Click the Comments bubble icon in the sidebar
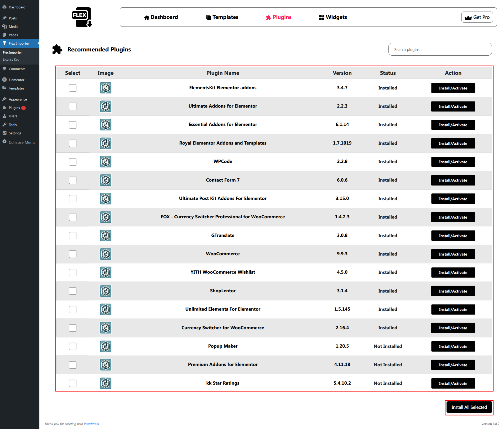504x429 pixels. click(4, 69)
